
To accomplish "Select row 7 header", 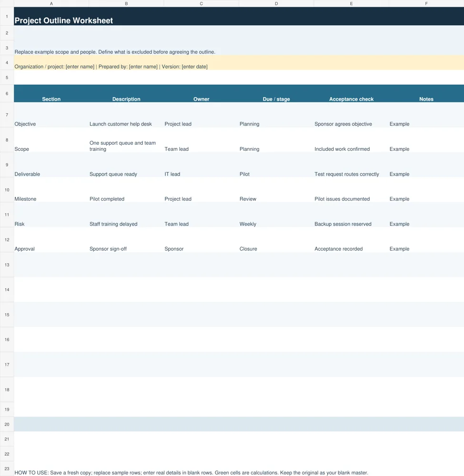I will coord(7,115).
